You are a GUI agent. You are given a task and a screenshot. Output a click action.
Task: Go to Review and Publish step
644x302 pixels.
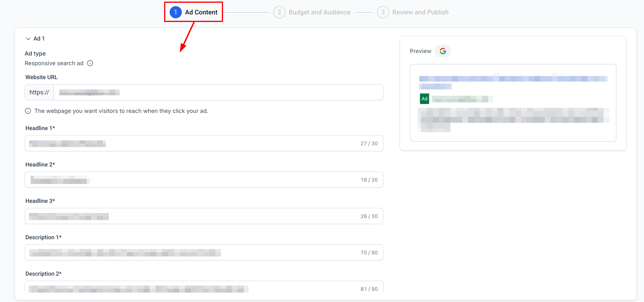pyautogui.click(x=413, y=12)
